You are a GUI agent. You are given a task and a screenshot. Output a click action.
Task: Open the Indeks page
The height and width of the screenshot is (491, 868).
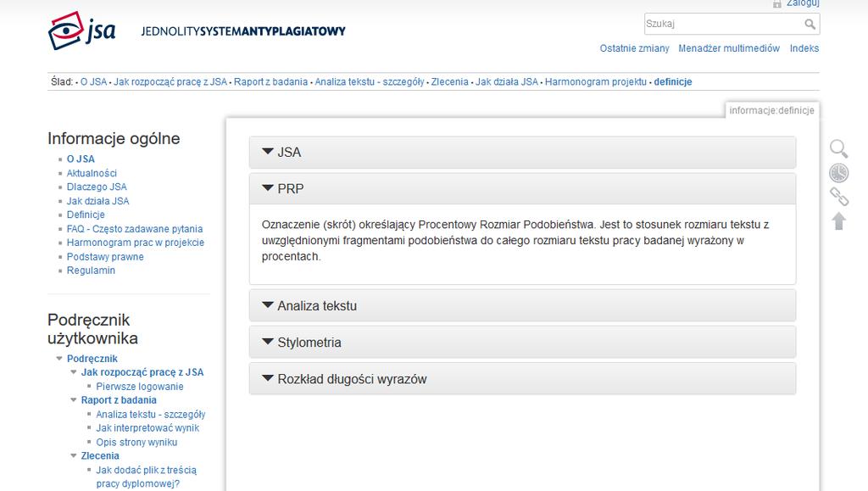click(804, 48)
